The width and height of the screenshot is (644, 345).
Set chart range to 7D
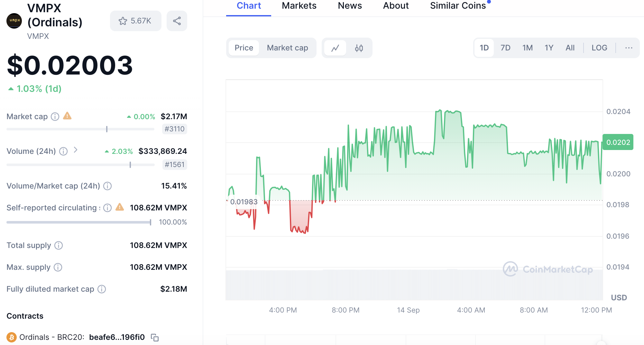click(x=505, y=48)
